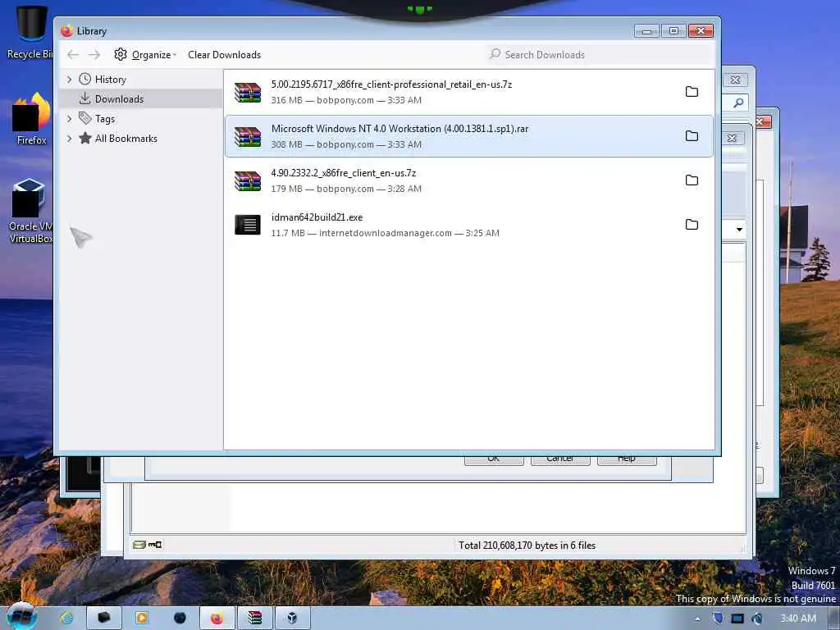The width and height of the screenshot is (840, 630).
Task: Click the Firefox logo in Library title bar
Action: click(66, 31)
